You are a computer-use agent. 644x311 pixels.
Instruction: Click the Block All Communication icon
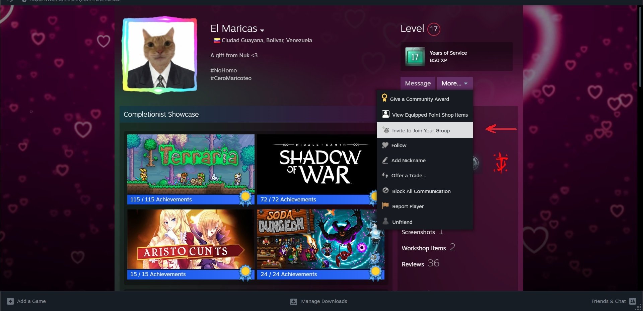pos(385,191)
